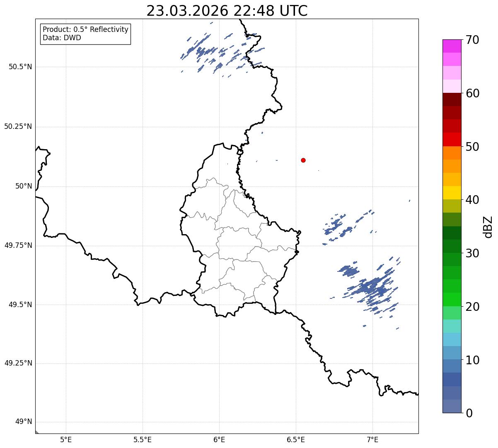Click the red radar site marker dot
The image size is (498, 448).
click(x=303, y=160)
